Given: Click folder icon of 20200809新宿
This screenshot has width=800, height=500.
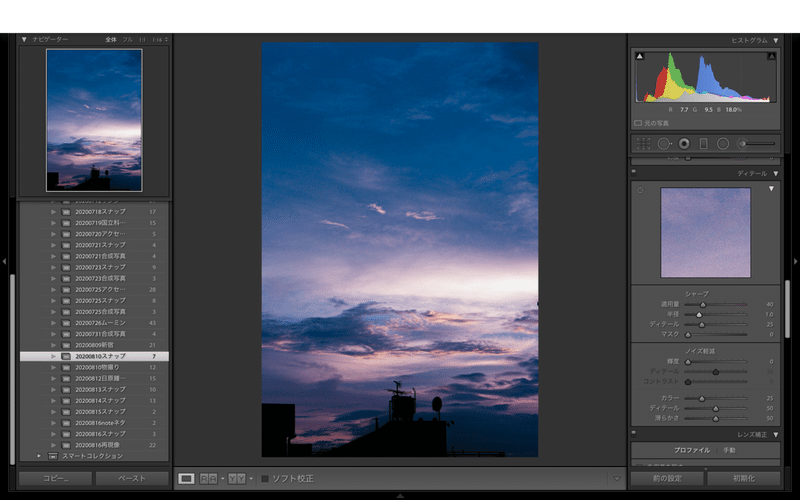Looking at the screenshot, I should pyautogui.click(x=66, y=345).
